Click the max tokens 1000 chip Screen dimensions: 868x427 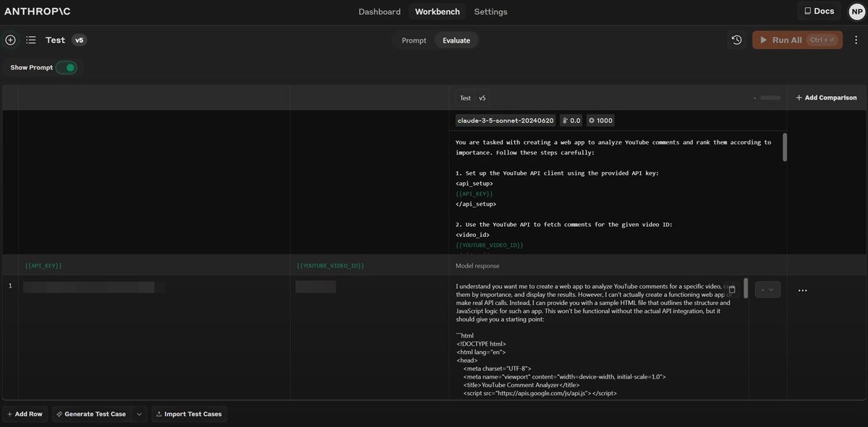coord(600,121)
